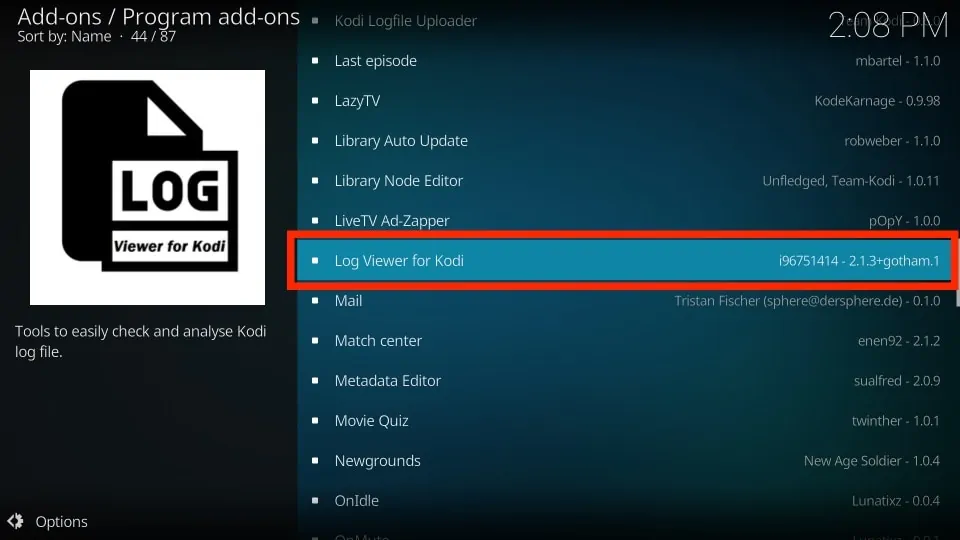Viewport: 960px width, 540px height.
Task: Click author text robweber - 1.1.0
Action: (x=892, y=141)
